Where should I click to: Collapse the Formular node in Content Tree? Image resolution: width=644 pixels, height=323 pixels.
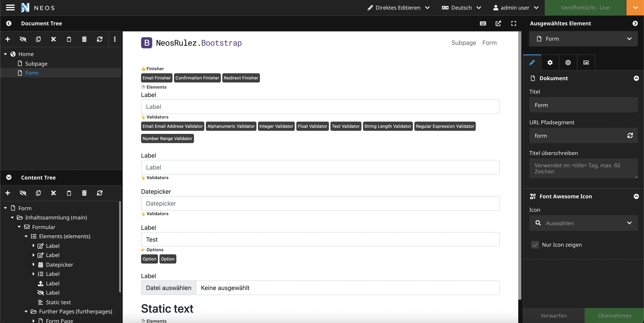(19, 227)
